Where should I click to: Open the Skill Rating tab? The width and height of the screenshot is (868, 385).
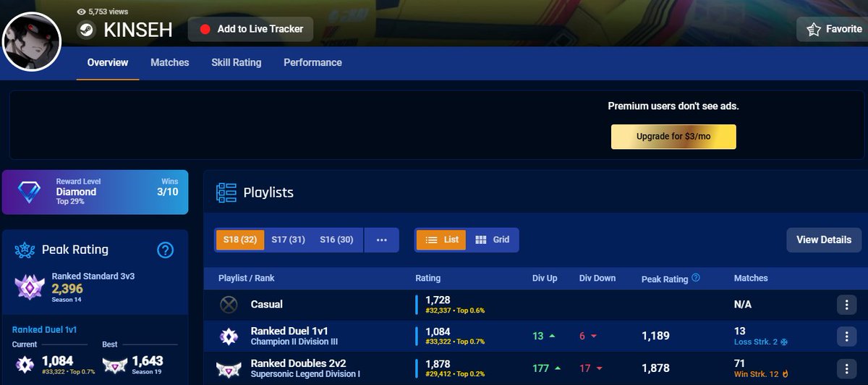click(237, 63)
